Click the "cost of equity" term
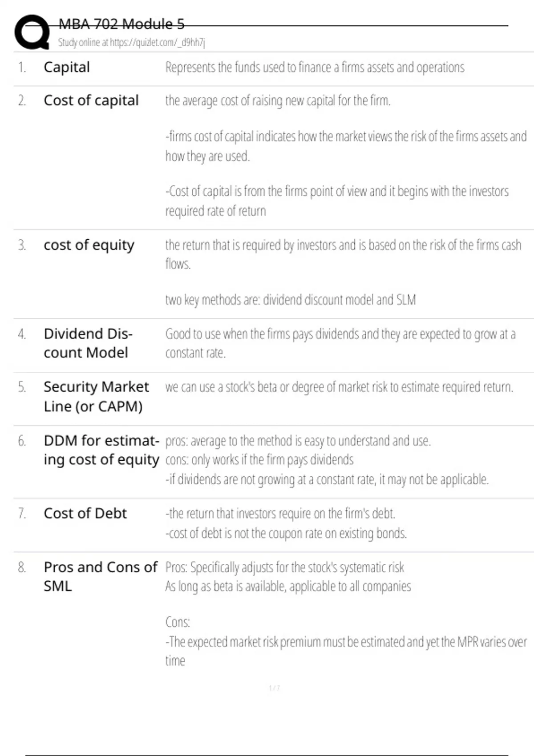Screen dimensions: 534x756 click(x=89, y=245)
